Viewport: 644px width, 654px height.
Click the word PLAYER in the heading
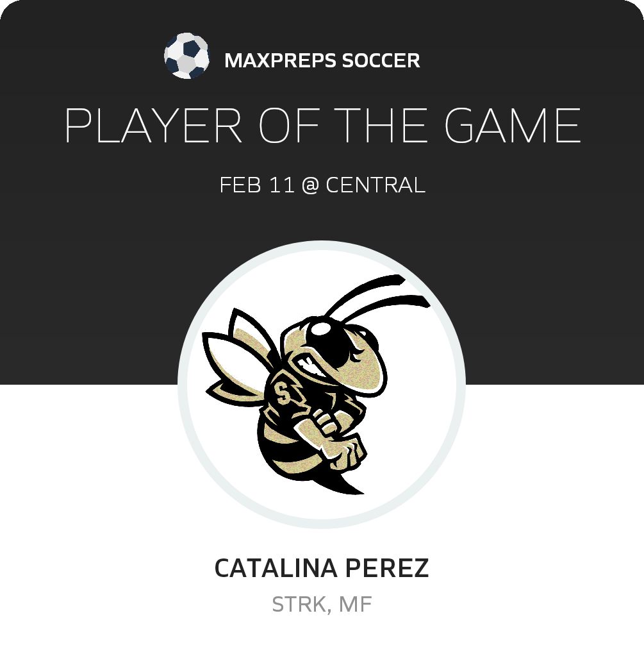click(153, 126)
